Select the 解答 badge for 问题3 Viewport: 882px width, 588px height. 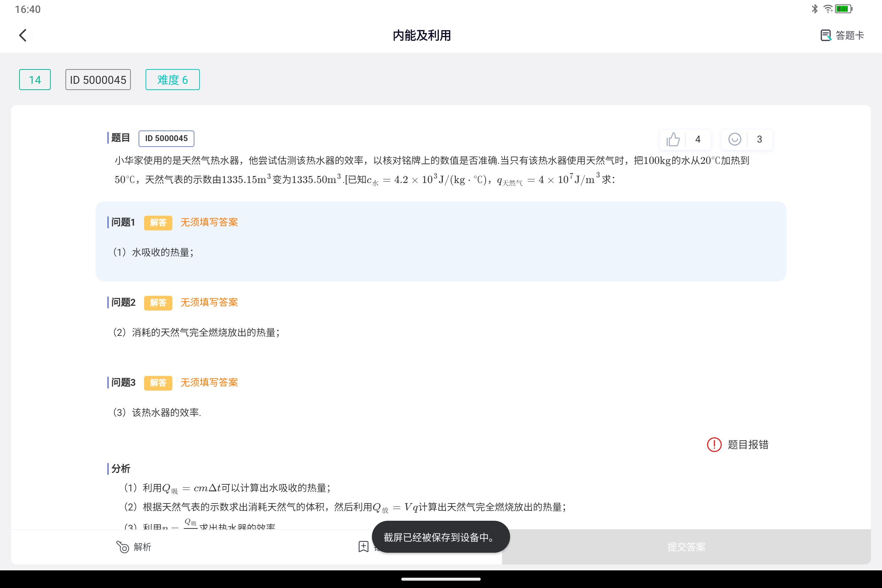(158, 383)
